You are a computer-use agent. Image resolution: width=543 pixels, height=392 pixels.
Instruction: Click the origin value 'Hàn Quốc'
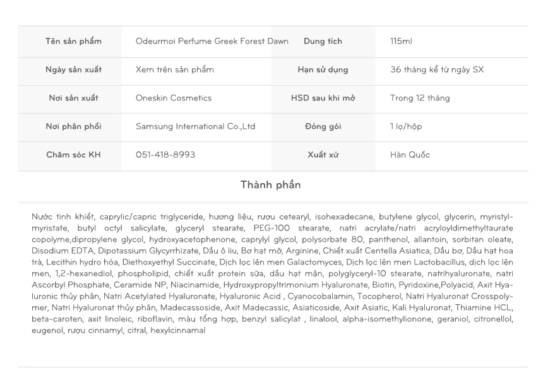(410, 155)
